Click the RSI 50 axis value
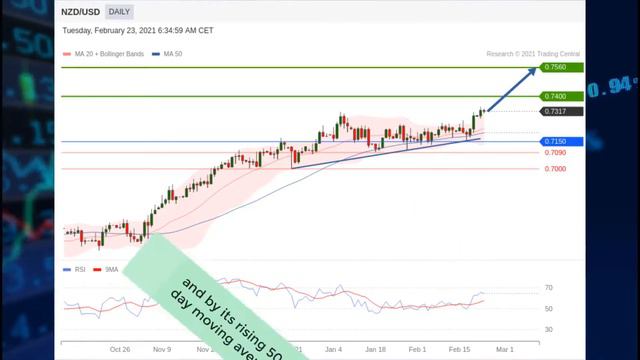This screenshot has width=640, height=360. pos(549,309)
